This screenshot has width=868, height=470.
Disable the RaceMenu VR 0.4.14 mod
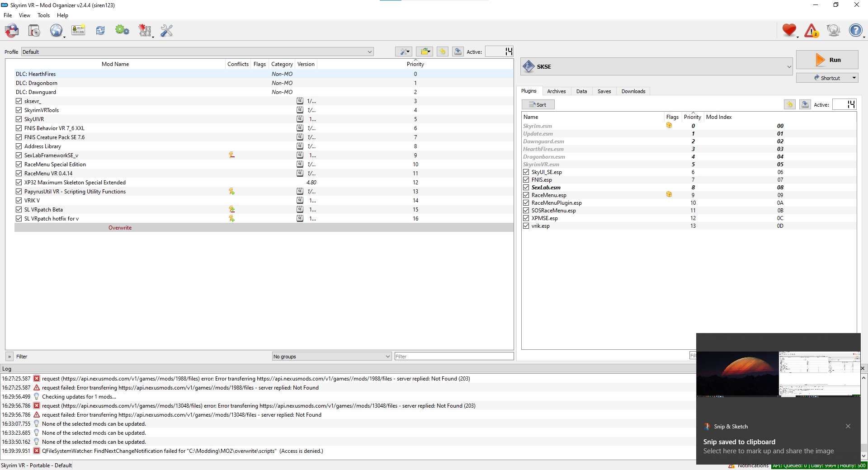click(19, 174)
